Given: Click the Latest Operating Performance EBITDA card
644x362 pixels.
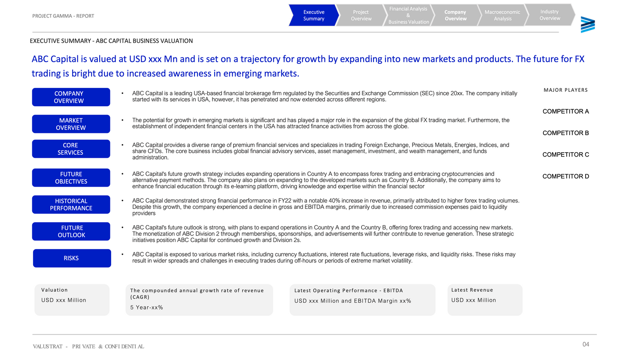Looking at the screenshot, I should (362, 300).
